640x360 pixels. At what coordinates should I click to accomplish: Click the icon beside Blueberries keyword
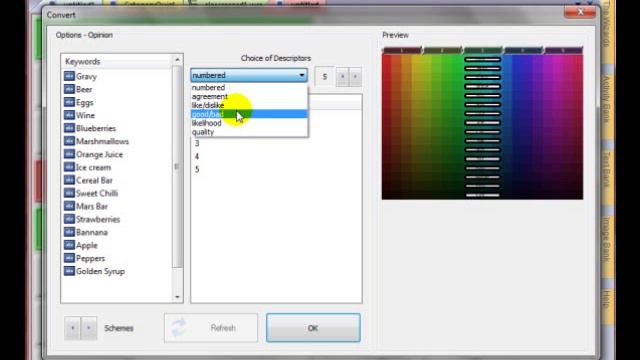69,128
